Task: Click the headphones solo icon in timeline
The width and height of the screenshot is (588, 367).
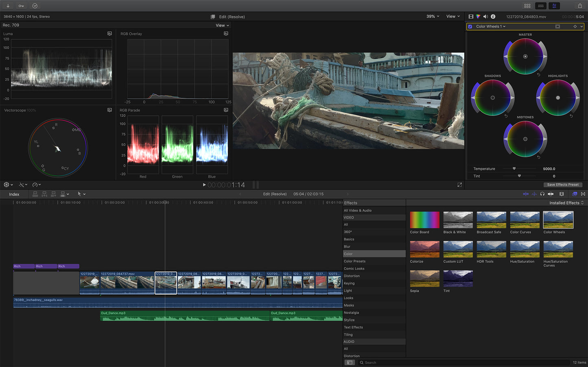Action: 542,194
